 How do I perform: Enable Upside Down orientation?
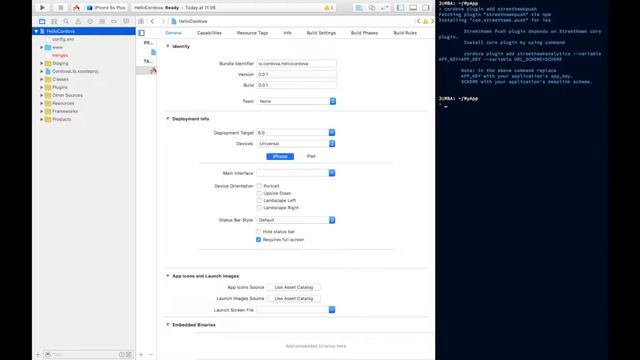259,193
